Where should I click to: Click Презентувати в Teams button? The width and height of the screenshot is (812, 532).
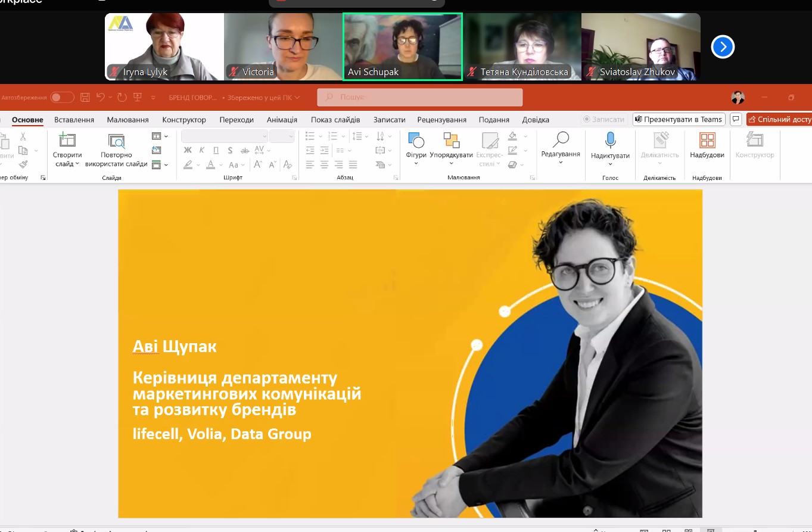click(x=679, y=119)
